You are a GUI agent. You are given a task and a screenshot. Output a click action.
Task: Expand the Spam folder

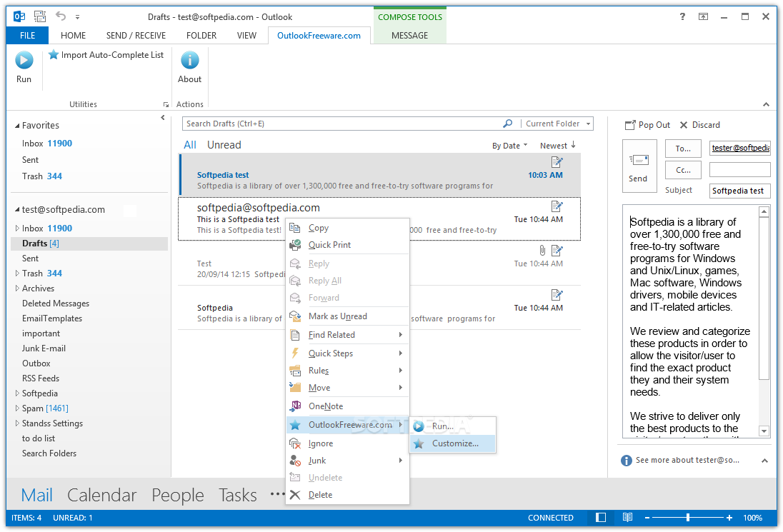(17, 408)
